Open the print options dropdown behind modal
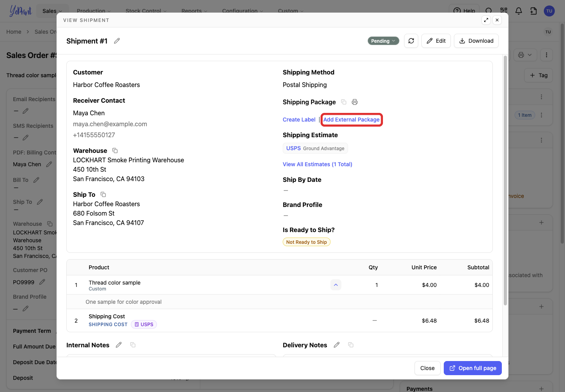Image resolution: width=565 pixels, height=392 pixels. pos(525,55)
